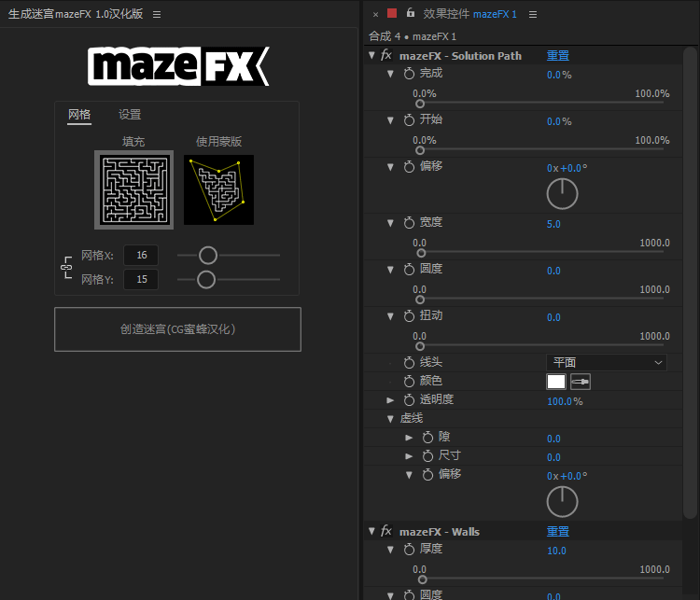Toggle stopwatch for 尺寸 property
Viewport: 700px width, 600px height.
click(427, 455)
